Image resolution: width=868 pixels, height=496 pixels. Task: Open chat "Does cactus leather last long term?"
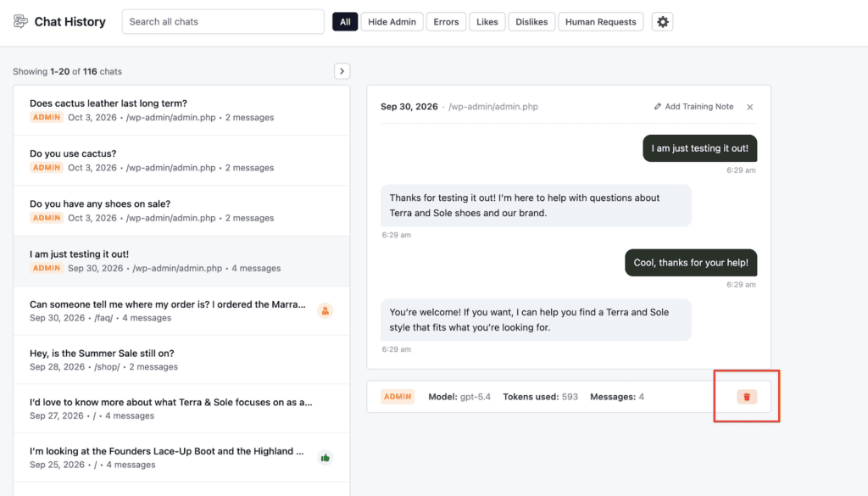point(181,110)
